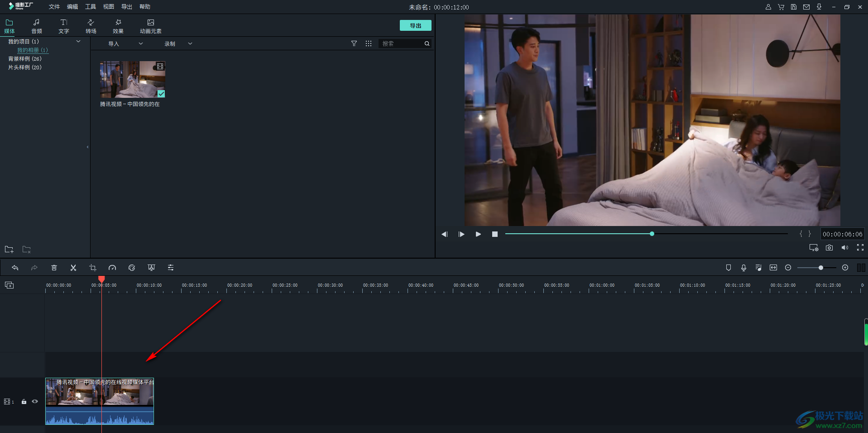
Task: Toggle track 1 lock
Action: pos(24,402)
